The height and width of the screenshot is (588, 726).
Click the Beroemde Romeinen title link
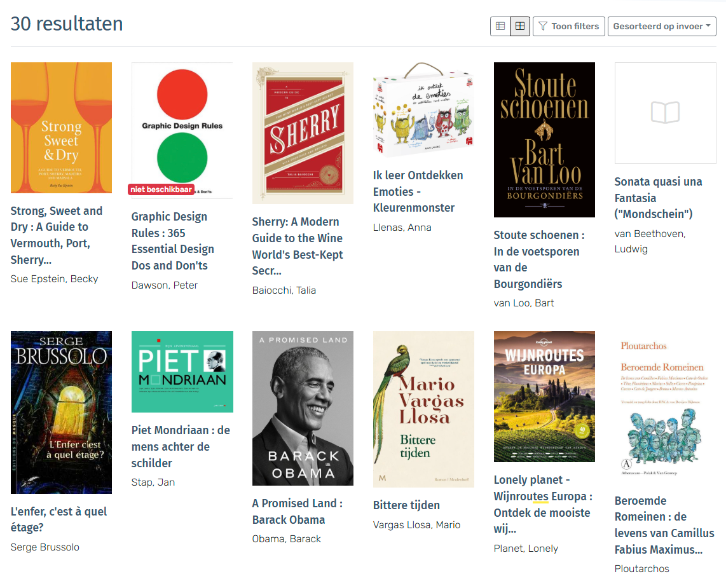pos(664,525)
